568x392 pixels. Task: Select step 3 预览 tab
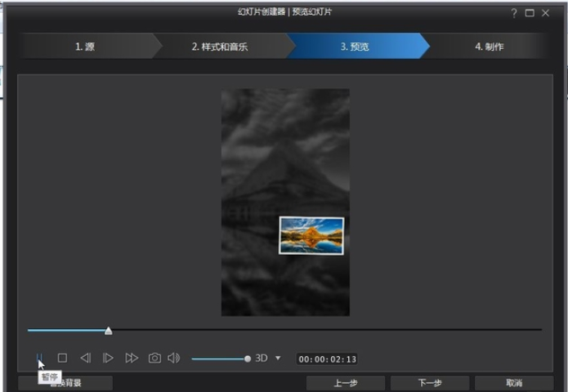tap(355, 47)
